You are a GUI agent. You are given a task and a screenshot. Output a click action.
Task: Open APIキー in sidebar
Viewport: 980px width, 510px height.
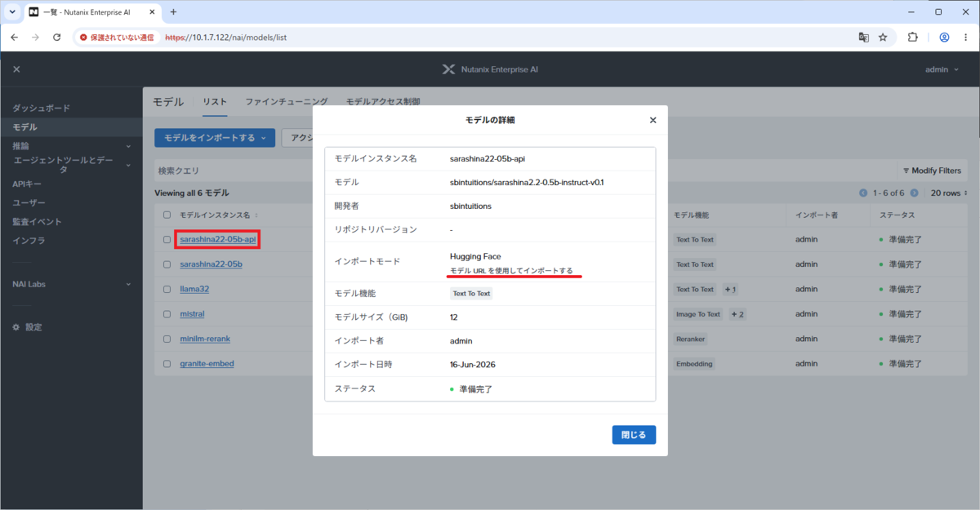tap(28, 184)
